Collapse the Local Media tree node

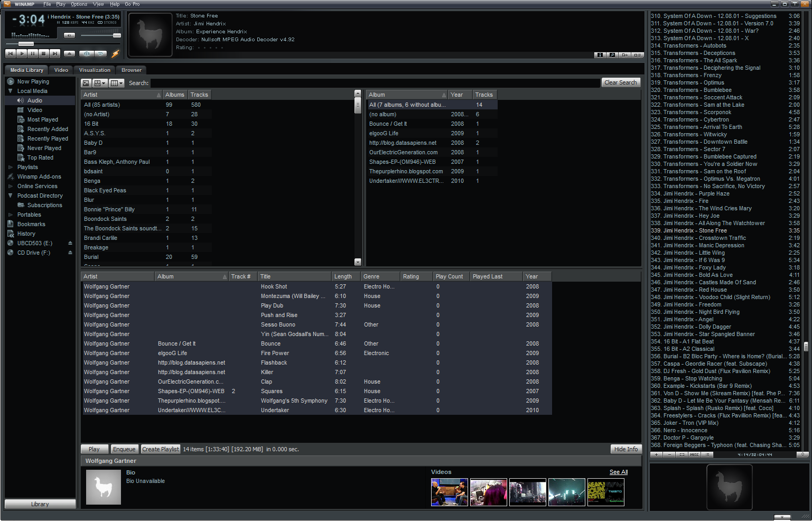click(x=10, y=91)
